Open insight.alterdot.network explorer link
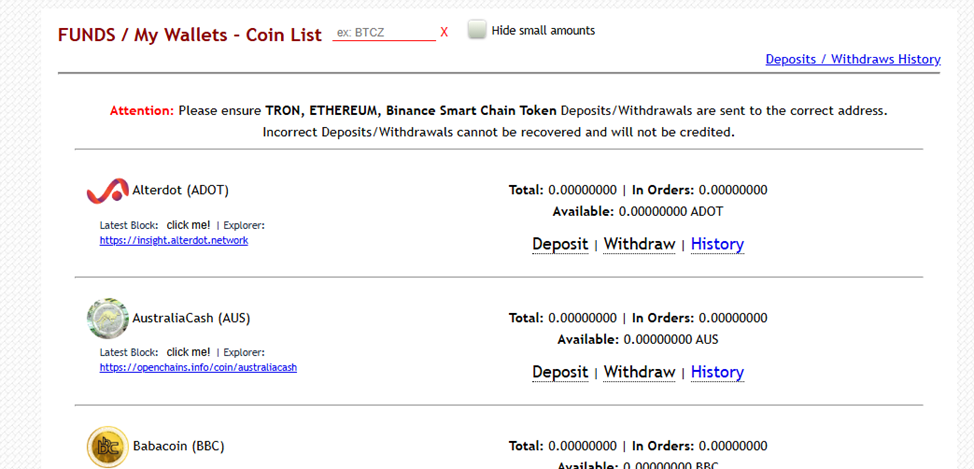Image resolution: width=974 pixels, height=469 pixels. point(174,240)
